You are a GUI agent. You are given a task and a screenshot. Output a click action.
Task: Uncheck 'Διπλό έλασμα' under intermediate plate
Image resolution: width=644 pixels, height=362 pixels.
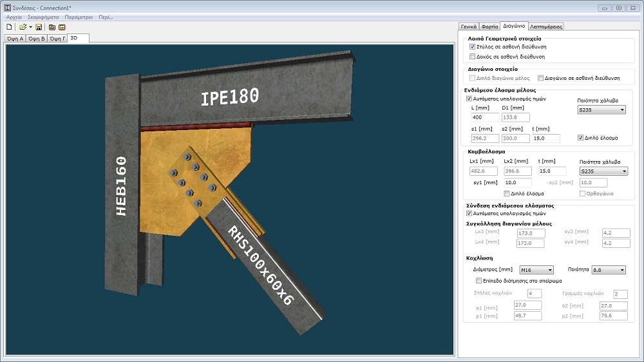click(581, 138)
